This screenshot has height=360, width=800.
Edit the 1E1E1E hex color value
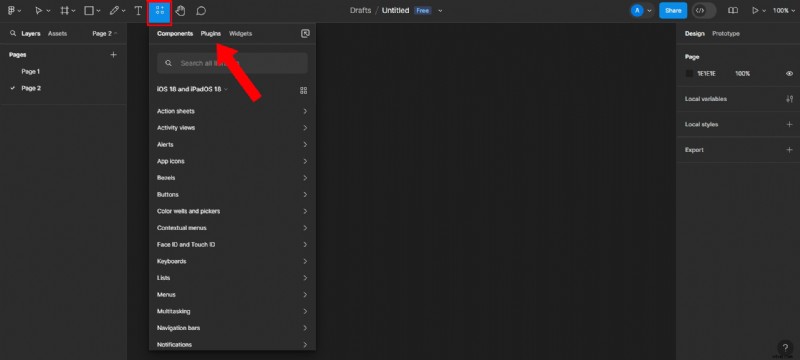tap(707, 74)
